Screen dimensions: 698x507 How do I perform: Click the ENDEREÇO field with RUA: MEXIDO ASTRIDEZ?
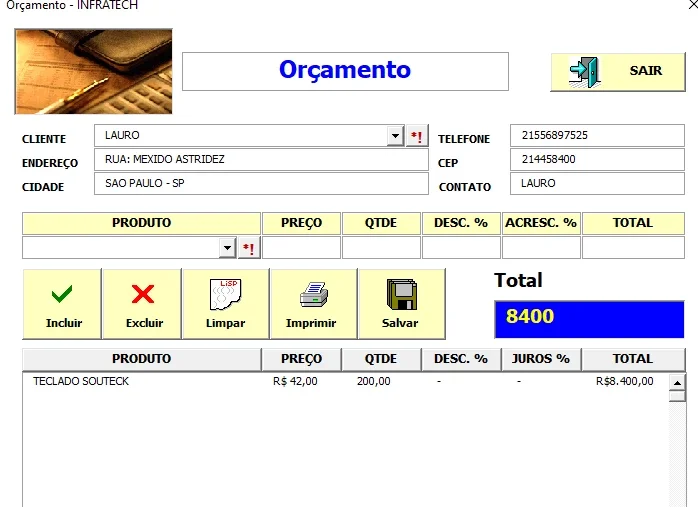(261, 159)
